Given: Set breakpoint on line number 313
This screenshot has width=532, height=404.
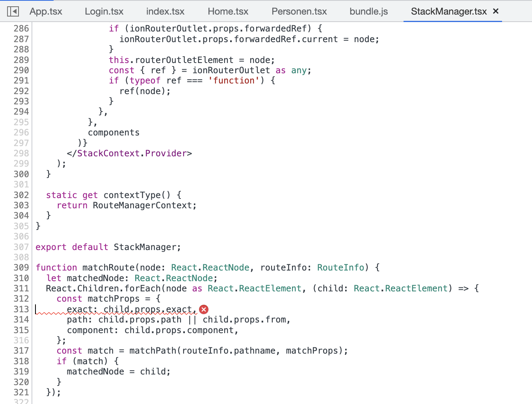Looking at the screenshot, I should 21,309.
